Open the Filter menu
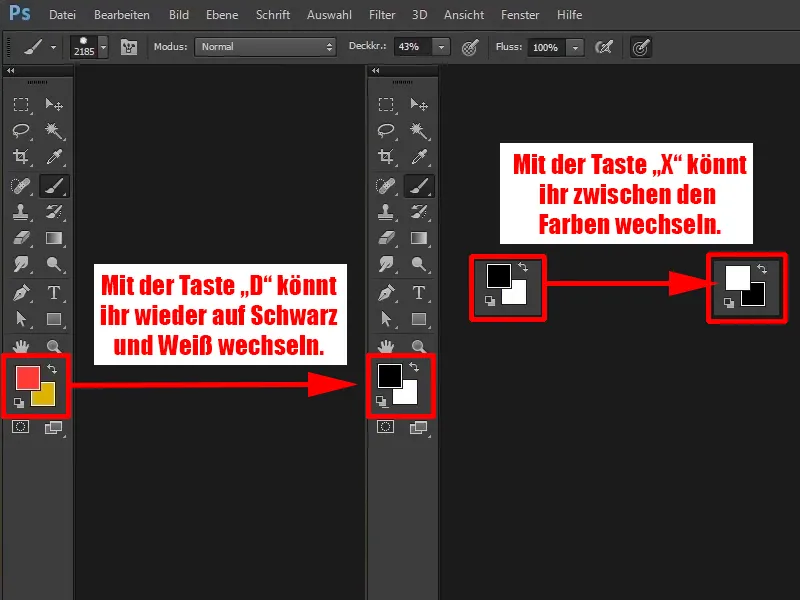Screen dimensions: 800x600 coord(382,15)
